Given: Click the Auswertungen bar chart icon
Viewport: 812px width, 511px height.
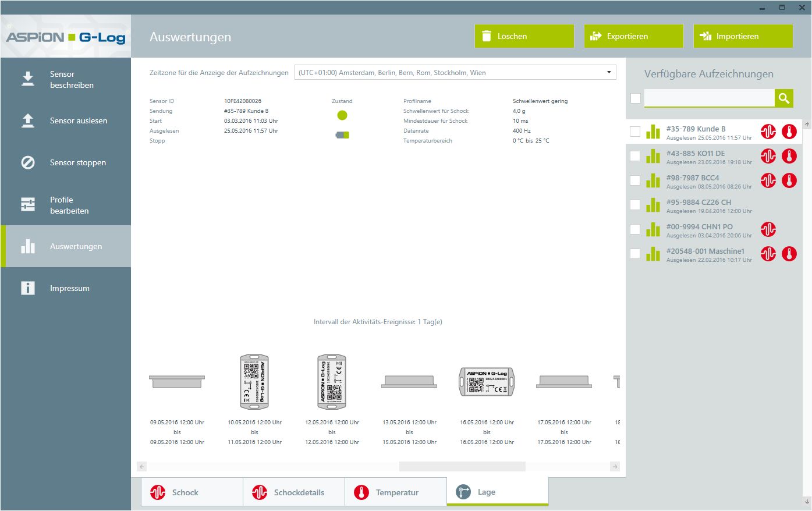Looking at the screenshot, I should [28, 246].
